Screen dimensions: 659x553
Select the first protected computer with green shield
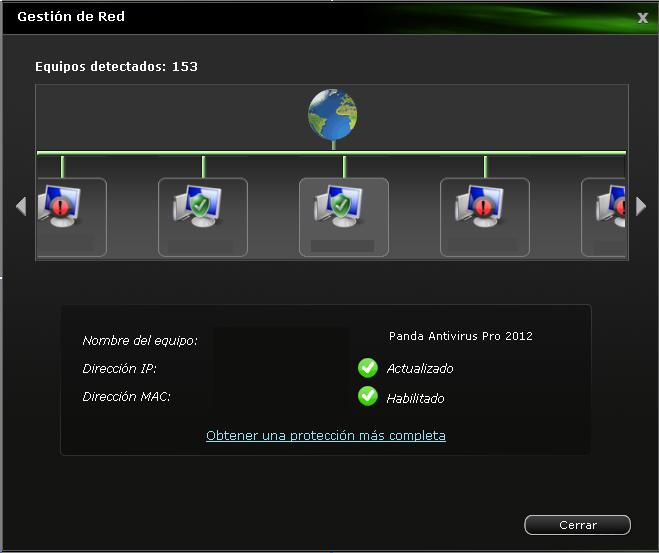pos(203,217)
